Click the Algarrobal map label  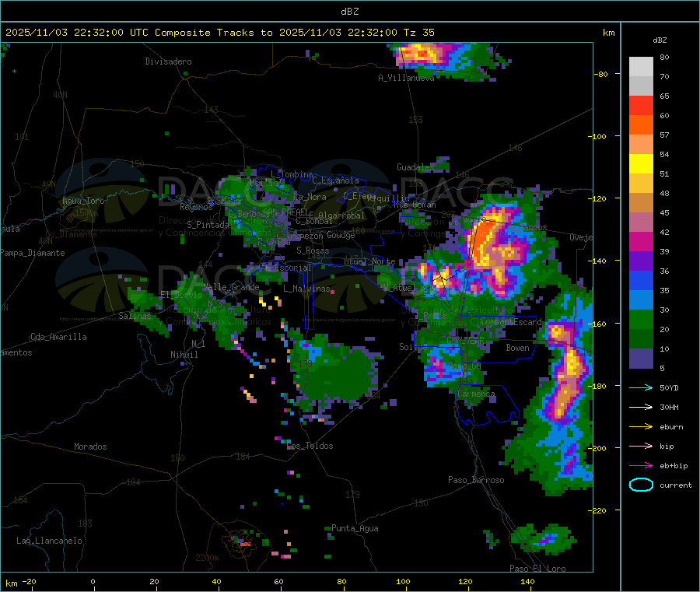pos(341,215)
